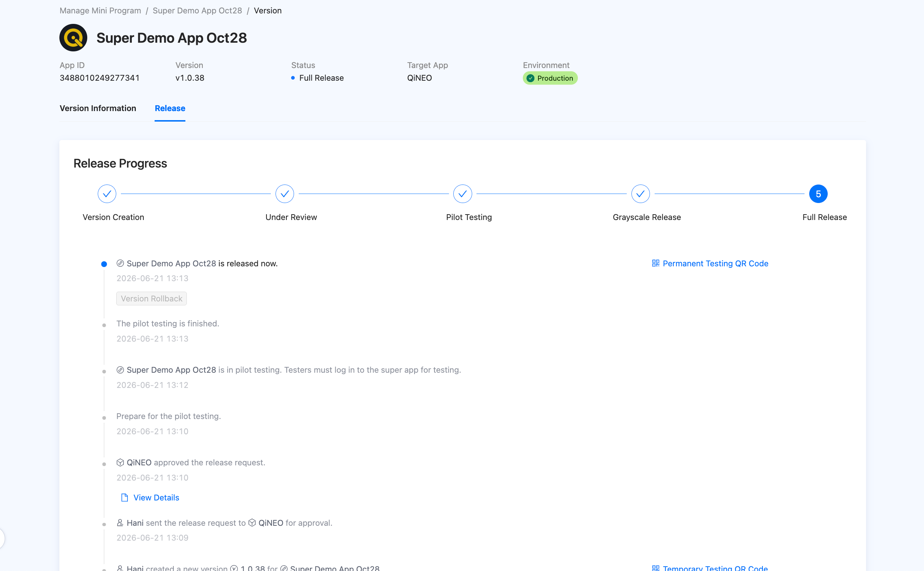This screenshot has width=924, height=571.
Task: Click the document icon beside View Details
Action: pos(124,498)
